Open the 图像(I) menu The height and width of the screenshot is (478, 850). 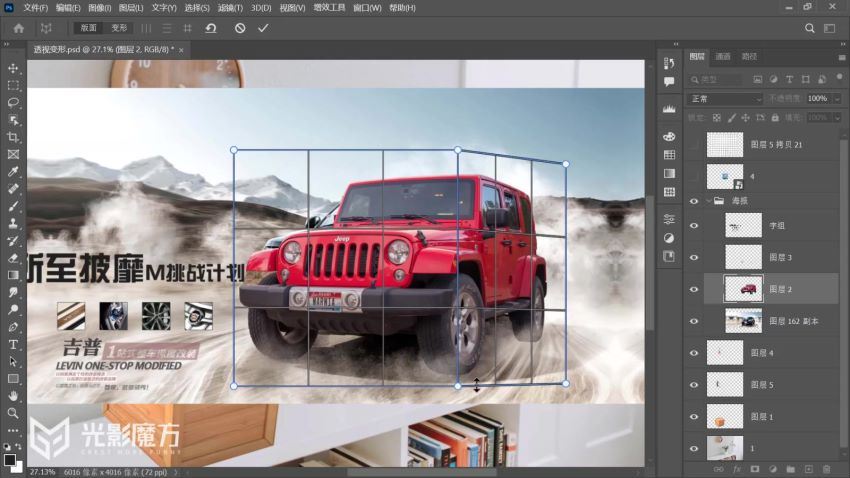pos(100,8)
